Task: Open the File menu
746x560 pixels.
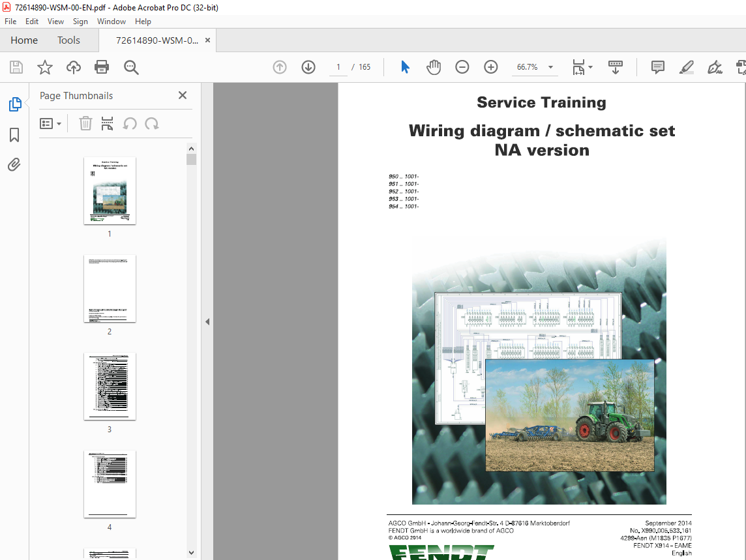Action: (10, 22)
